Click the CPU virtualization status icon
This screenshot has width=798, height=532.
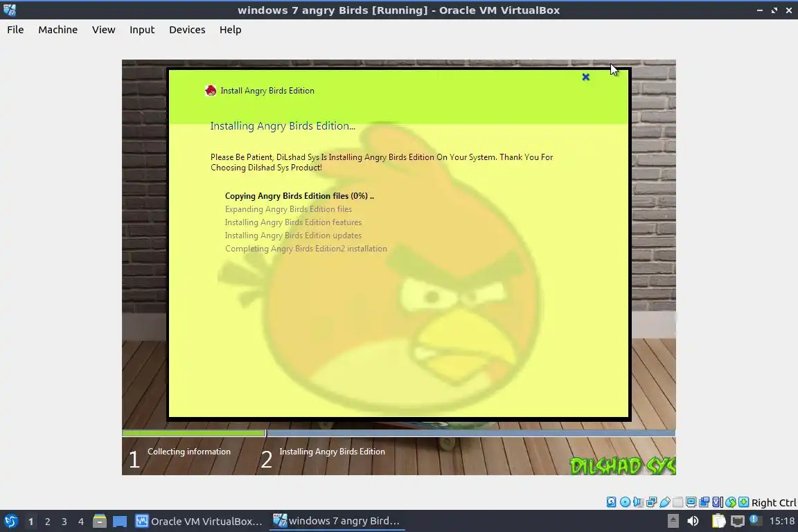click(718, 502)
